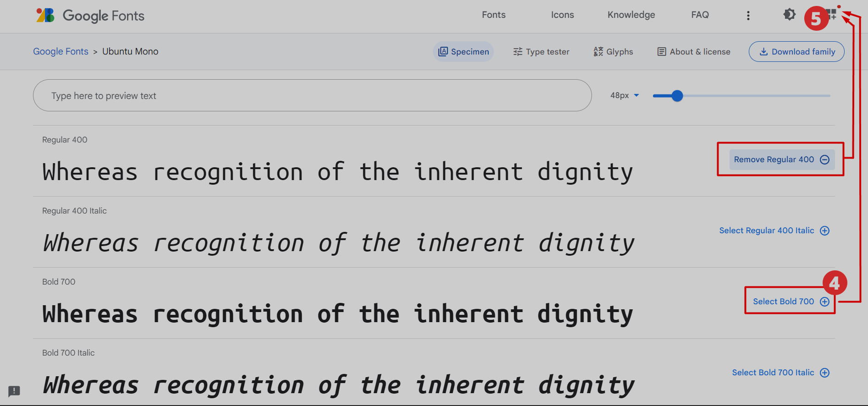Click the Bold 700 Italic sample text
The height and width of the screenshot is (406, 868).
tap(338, 385)
